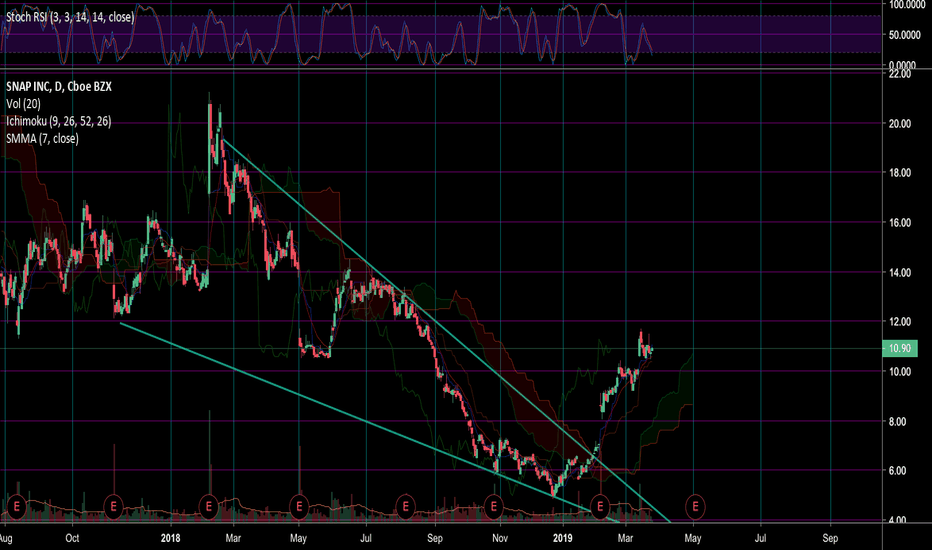Select the 2018 year label on time axis
This screenshot has width=932, height=550.
(x=171, y=538)
